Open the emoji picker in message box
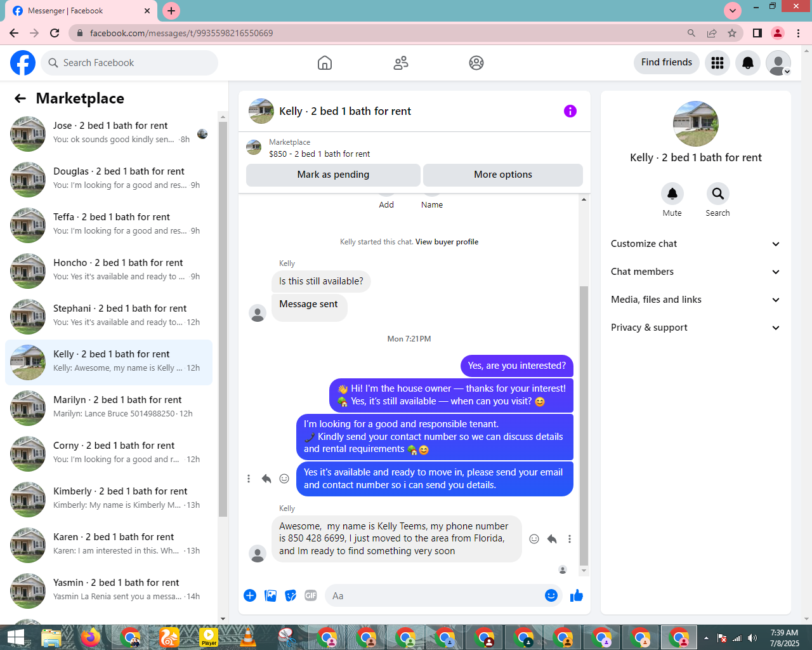This screenshot has width=812, height=650. coord(551,595)
